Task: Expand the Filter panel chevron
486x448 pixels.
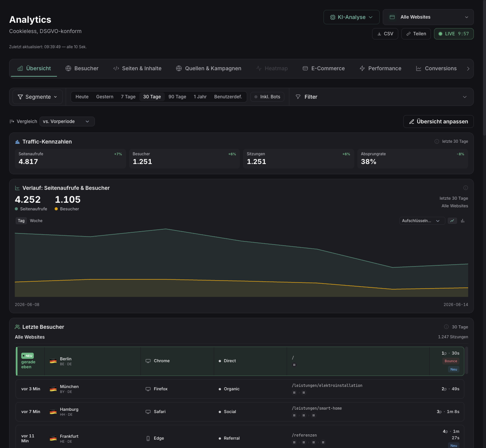Action: pos(465,97)
